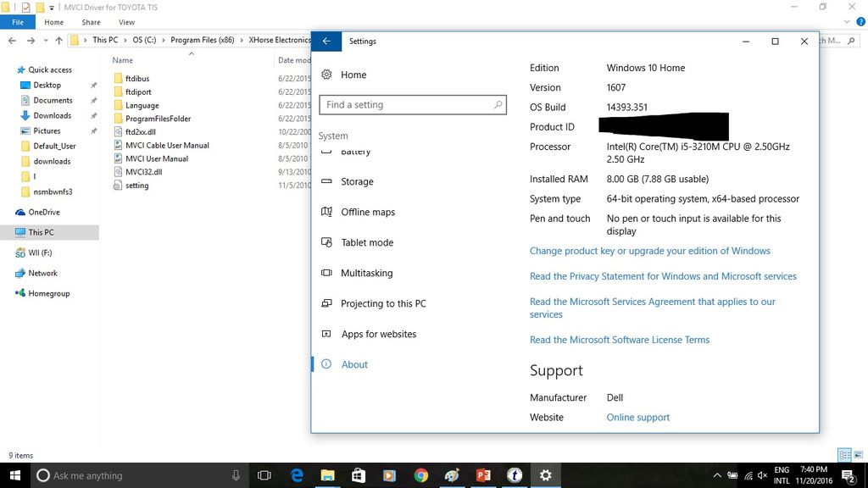
Task: Click the Settings back arrow button
Action: [326, 41]
